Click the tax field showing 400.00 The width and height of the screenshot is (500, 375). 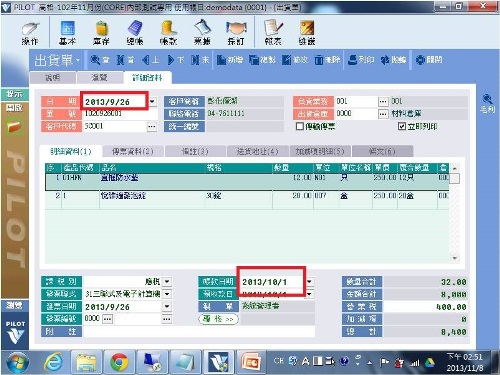[x=426, y=307]
